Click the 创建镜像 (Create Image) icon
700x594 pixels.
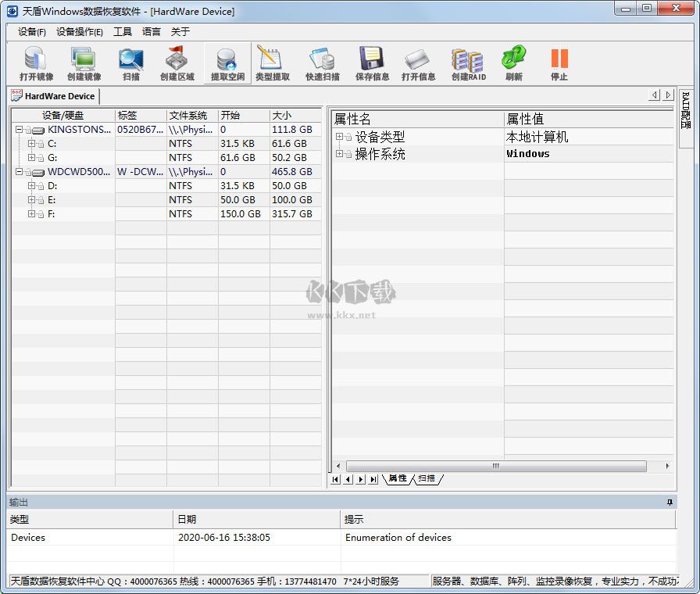coord(82,61)
